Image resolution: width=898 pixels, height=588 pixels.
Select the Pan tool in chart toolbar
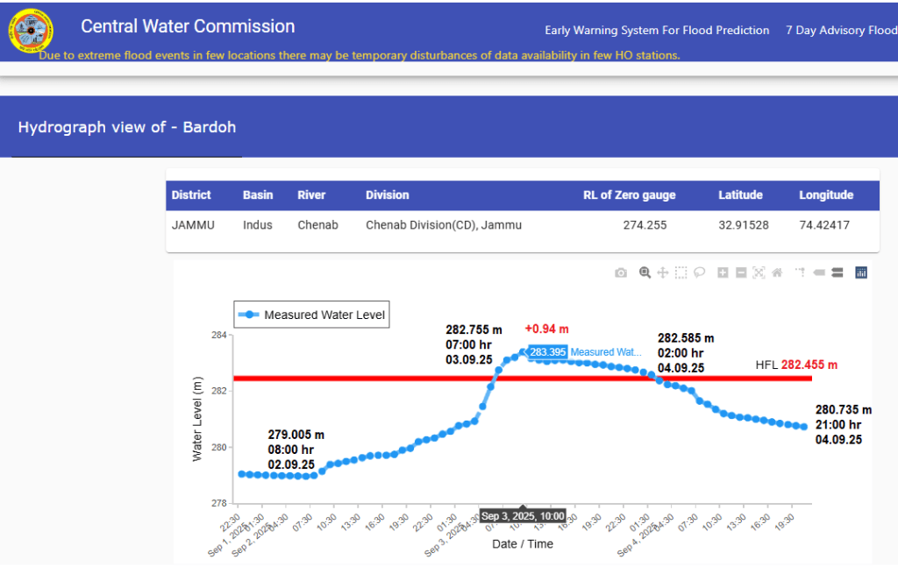point(663,273)
